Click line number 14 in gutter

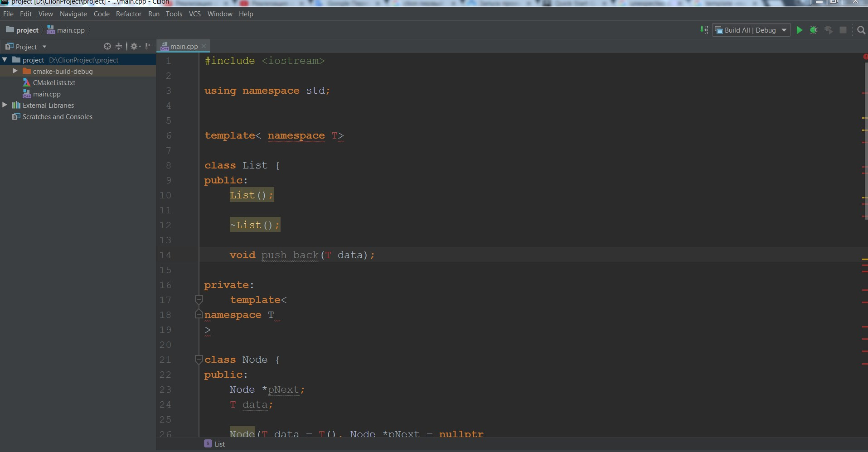(x=165, y=255)
